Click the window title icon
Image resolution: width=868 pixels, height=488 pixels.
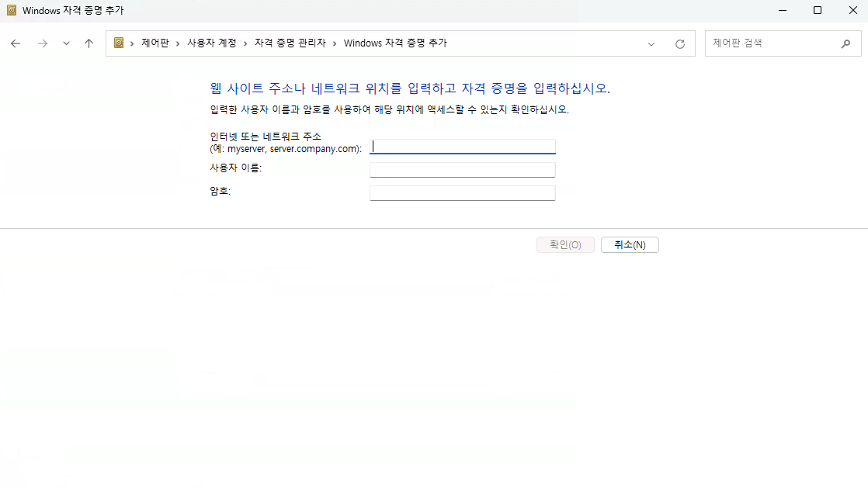coord(11,11)
